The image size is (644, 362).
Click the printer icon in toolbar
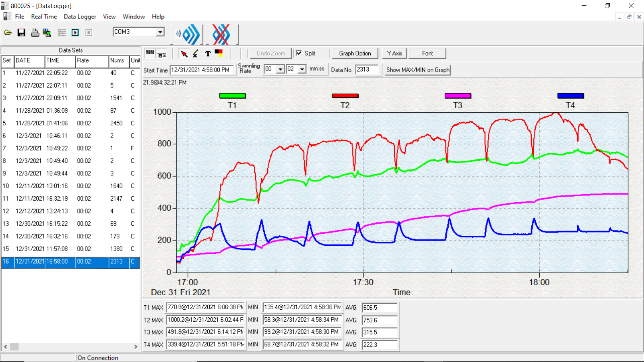[x=35, y=33]
